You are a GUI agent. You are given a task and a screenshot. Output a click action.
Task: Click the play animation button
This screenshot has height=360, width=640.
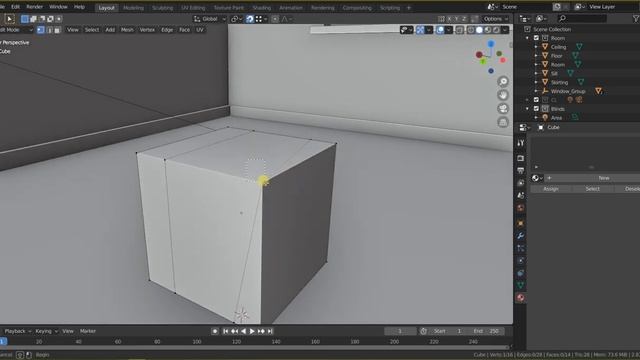(x=252, y=331)
